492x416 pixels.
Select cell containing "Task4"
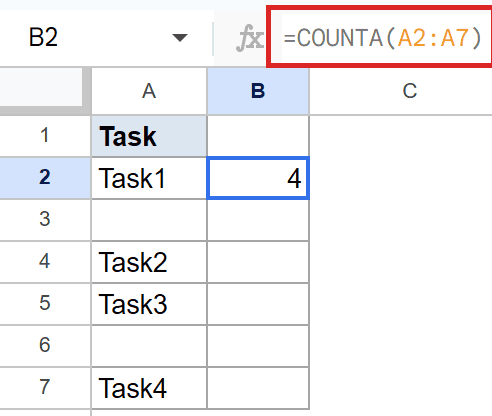coord(149,388)
